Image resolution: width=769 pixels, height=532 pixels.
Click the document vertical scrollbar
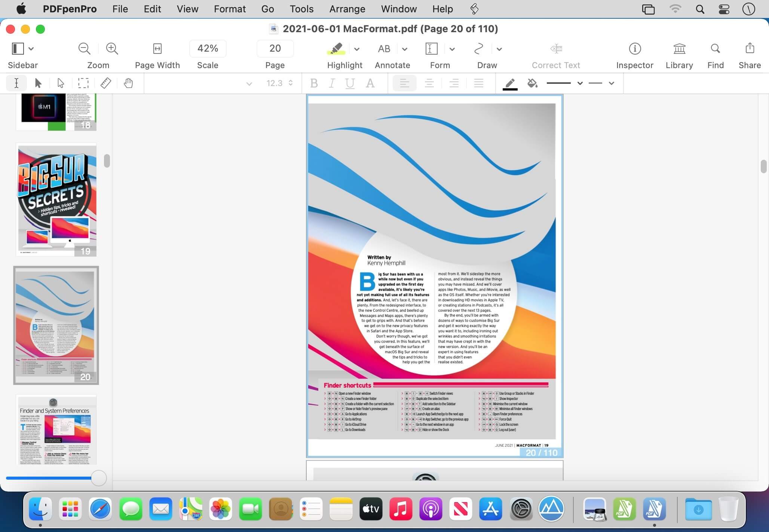tap(763, 166)
